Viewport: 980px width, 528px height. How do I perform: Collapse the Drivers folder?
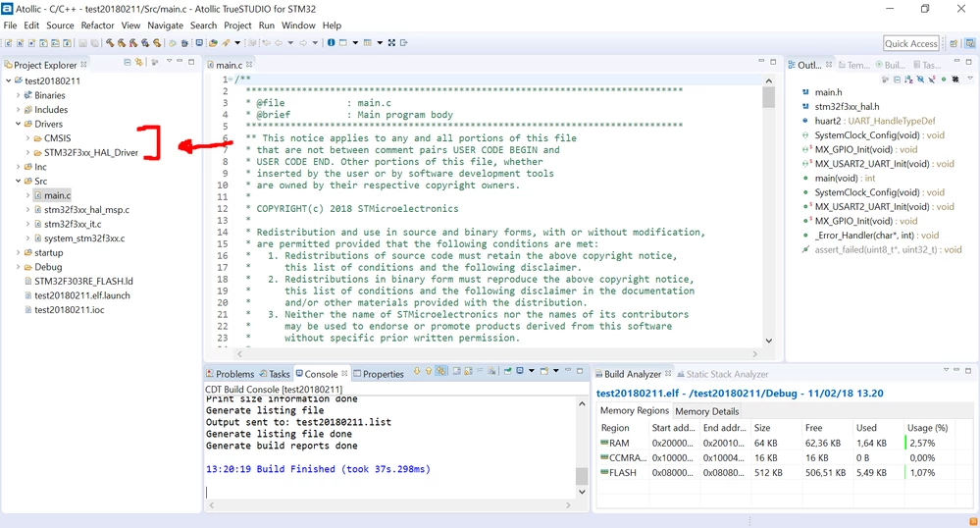(18, 124)
